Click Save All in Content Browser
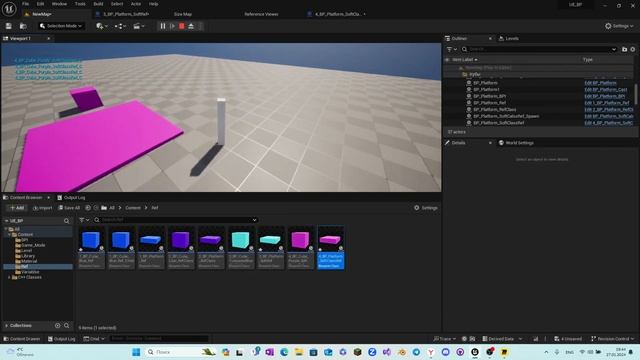This screenshot has height=360, width=640. (x=69, y=208)
